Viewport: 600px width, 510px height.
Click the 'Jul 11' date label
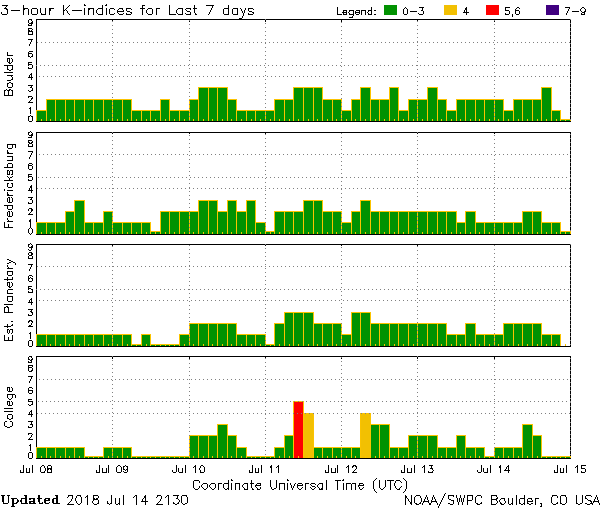265,469
